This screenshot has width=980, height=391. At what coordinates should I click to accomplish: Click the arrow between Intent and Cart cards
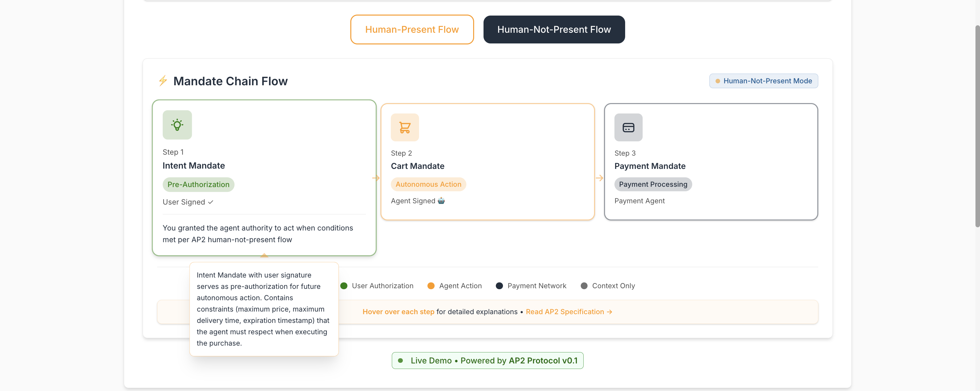coord(376,178)
